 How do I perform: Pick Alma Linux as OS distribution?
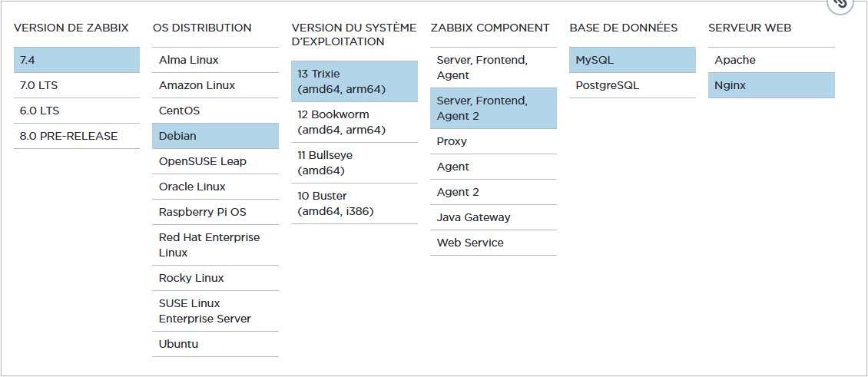[x=215, y=60]
